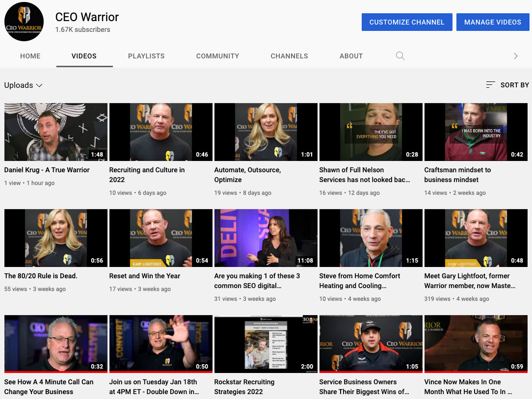Click title See How A 4 Minute Call
This screenshot has width=532, height=399.
pos(49,386)
